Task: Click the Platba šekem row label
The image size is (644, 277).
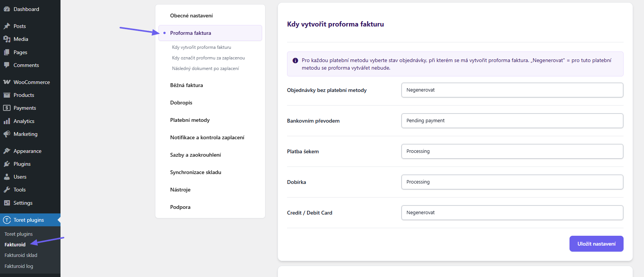Action: point(303,151)
